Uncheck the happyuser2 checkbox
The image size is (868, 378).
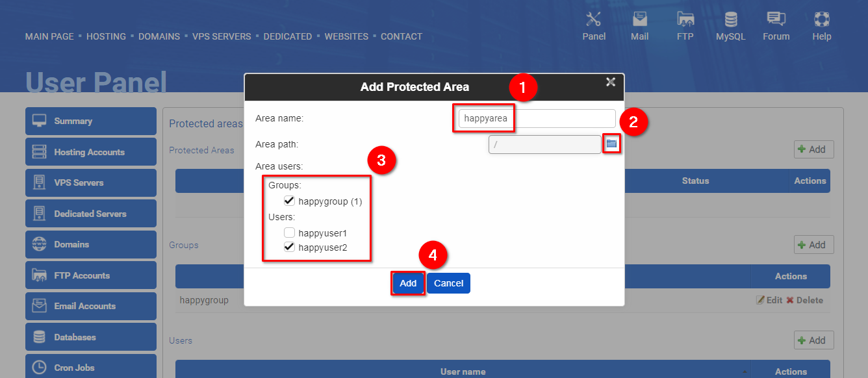290,247
